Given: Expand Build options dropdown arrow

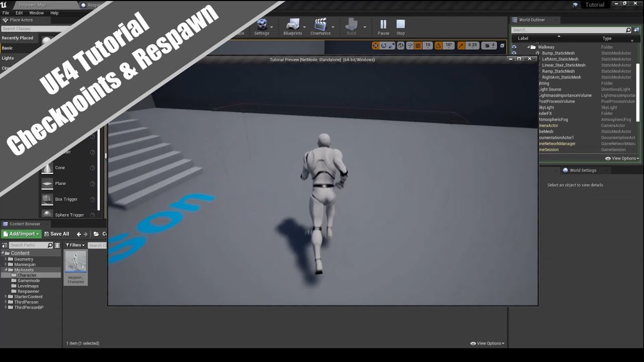Looking at the screenshot, I should [364, 27].
